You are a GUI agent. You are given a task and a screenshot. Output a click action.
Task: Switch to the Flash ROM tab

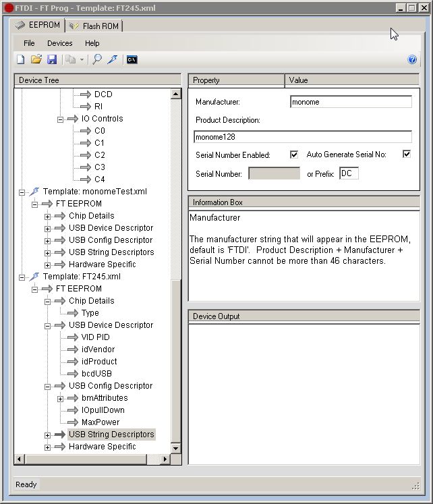pos(94,26)
